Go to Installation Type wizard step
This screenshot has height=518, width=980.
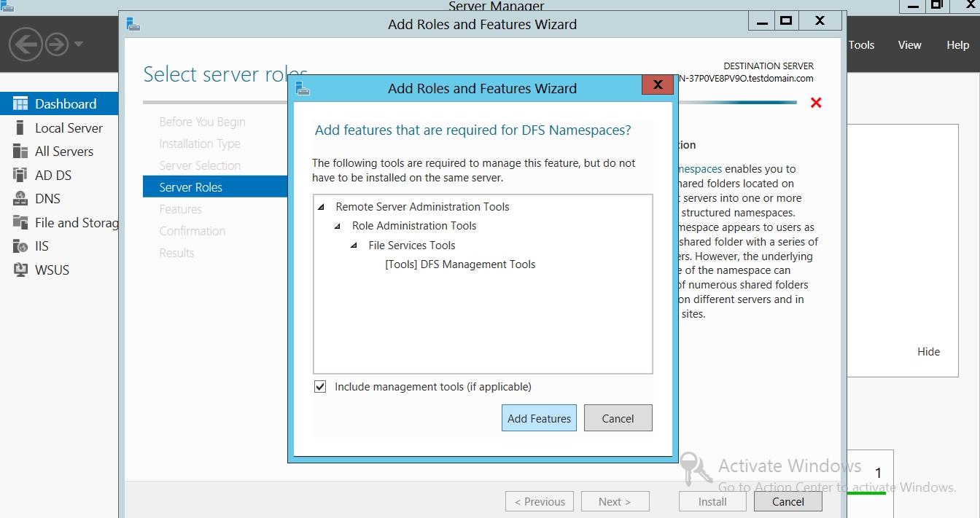[200, 144]
